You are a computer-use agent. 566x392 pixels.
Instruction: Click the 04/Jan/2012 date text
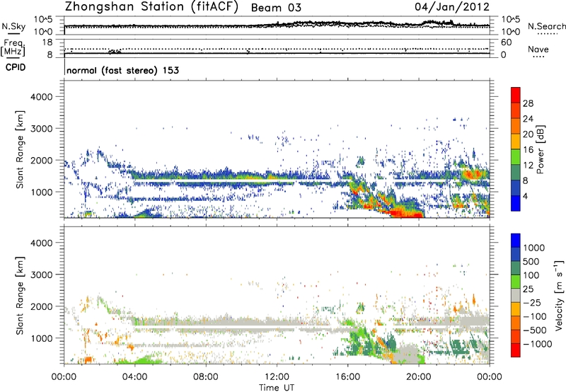coord(452,6)
